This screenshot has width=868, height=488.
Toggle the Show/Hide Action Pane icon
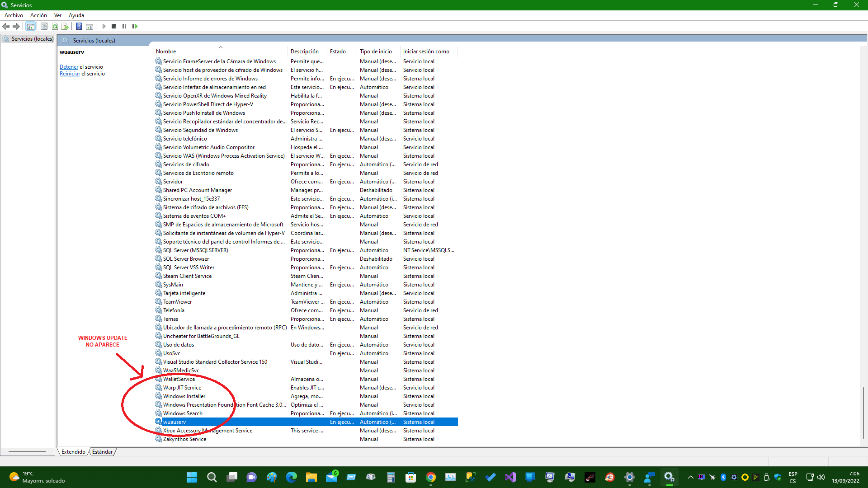pos(90,26)
